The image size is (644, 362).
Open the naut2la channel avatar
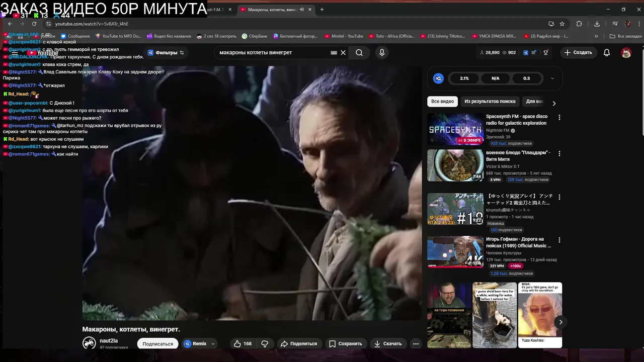tap(89, 343)
